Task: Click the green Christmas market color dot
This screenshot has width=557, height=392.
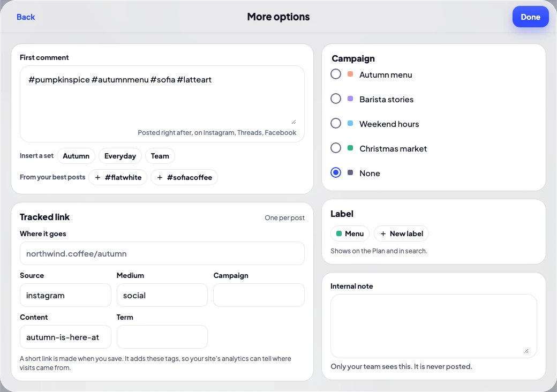Action: pos(350,148)
